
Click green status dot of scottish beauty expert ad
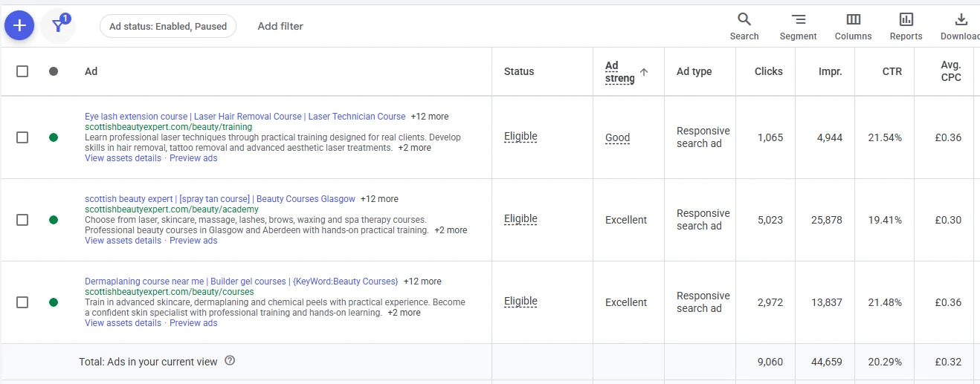tap(54, 220)
